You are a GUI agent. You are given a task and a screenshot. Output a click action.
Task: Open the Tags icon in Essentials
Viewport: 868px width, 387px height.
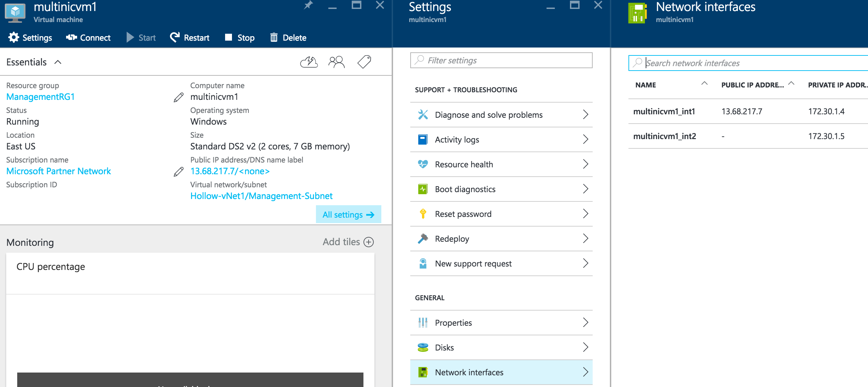364,62
